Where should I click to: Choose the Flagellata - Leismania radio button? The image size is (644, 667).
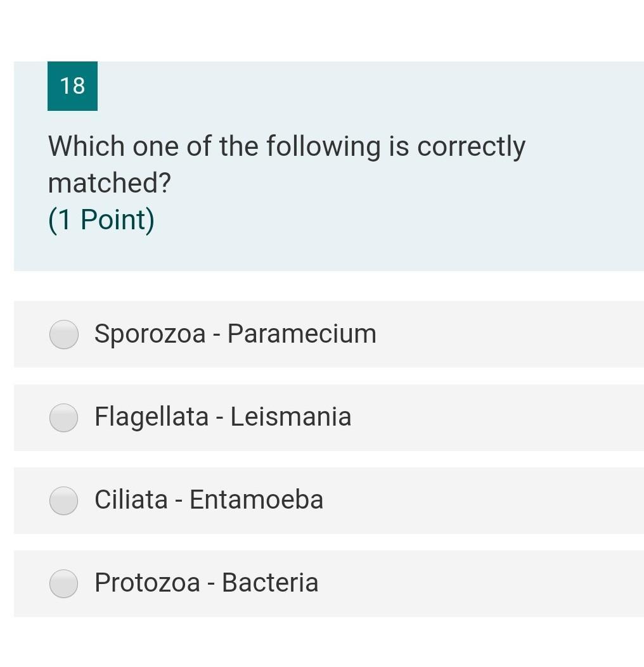[64, 417]
